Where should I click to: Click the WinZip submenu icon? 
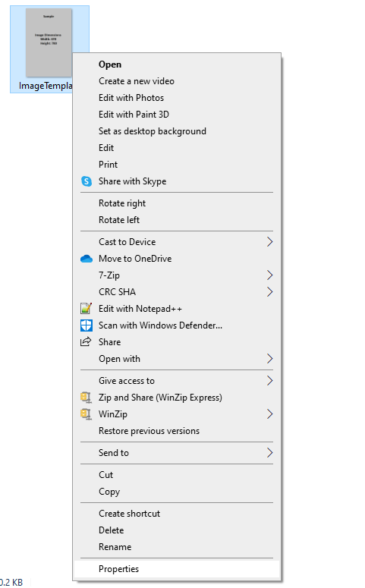point(86,414)
